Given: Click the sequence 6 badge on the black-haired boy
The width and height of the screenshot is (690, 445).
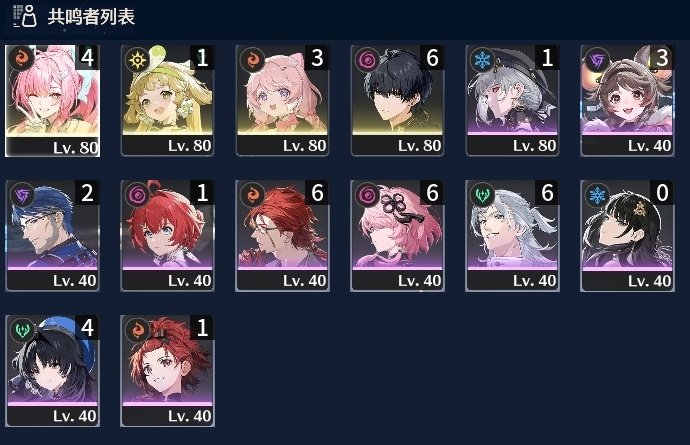Looking at the screenshot, I should [x=432, y=58].
